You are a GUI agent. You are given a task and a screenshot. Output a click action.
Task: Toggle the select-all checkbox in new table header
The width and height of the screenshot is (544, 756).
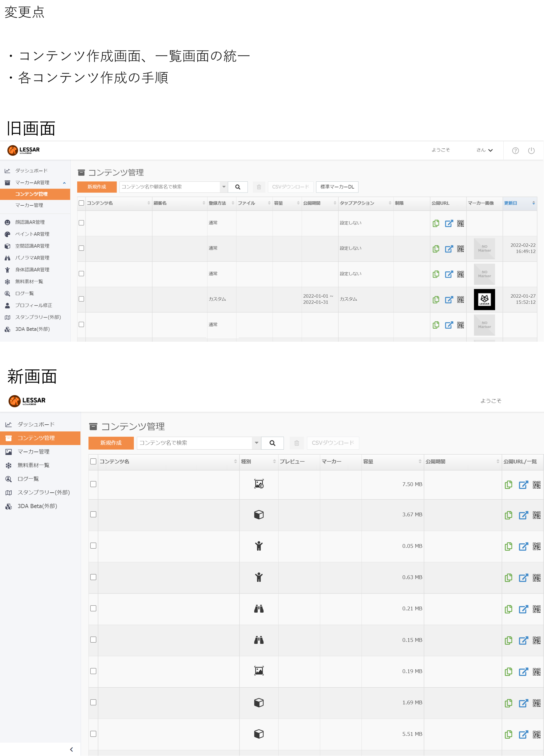[93, 461]
